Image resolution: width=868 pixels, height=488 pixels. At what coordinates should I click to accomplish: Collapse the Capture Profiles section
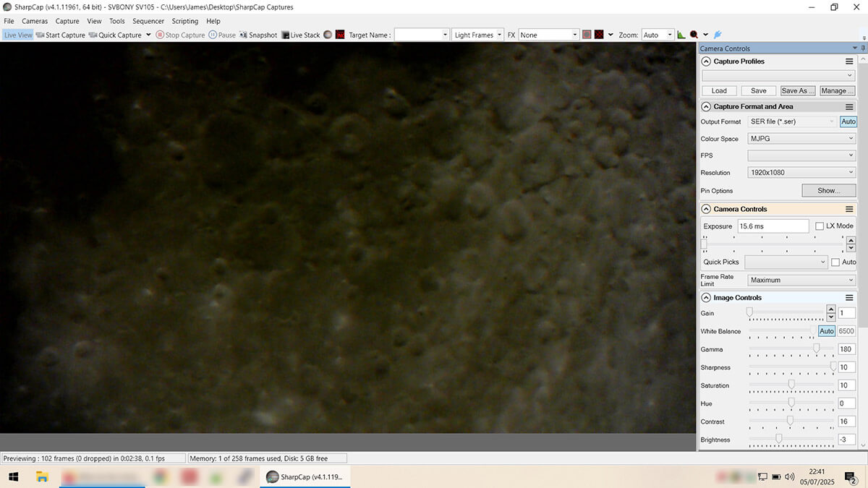pyautogui.click(x=706, y=61)
